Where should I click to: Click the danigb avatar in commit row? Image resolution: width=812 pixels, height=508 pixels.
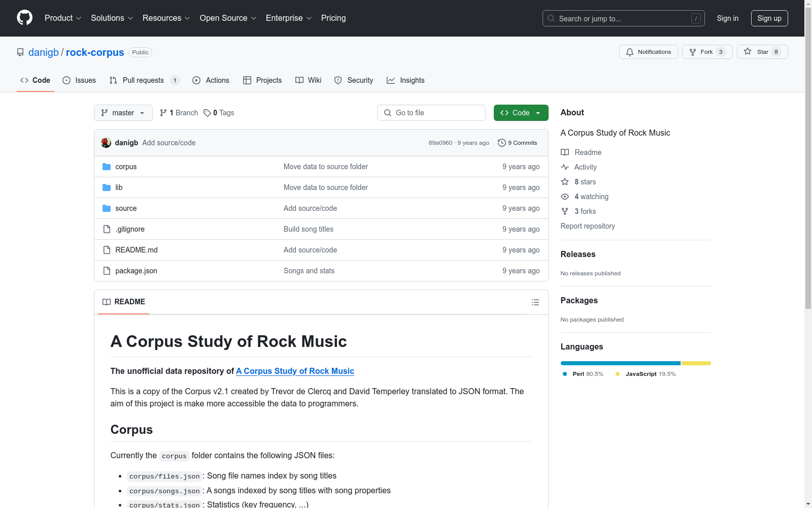(106, 143)
